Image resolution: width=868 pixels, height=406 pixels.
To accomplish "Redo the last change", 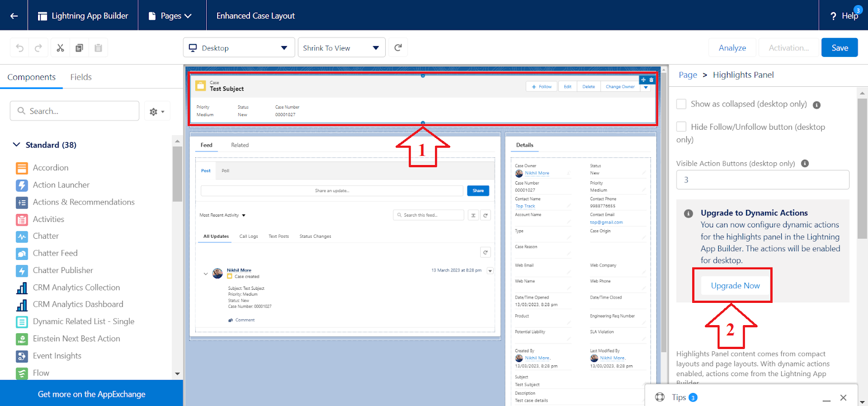I will pyautogui.click(x=38, y=48).
